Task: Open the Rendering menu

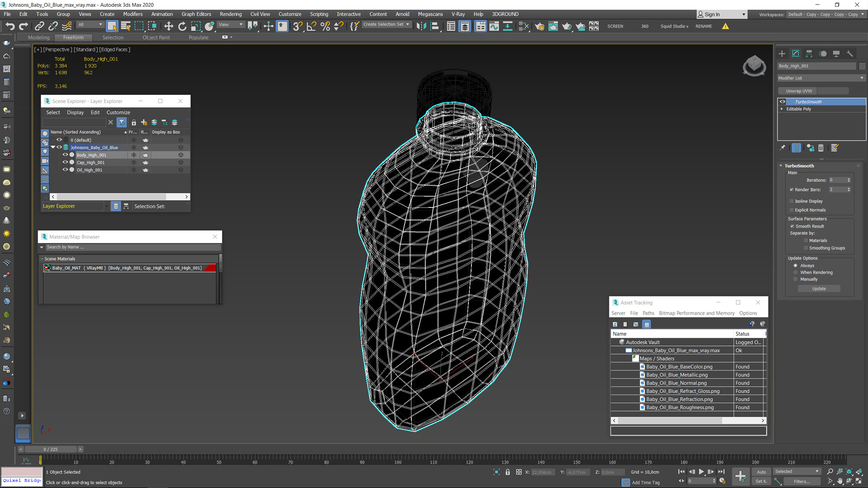Action: 231,14
